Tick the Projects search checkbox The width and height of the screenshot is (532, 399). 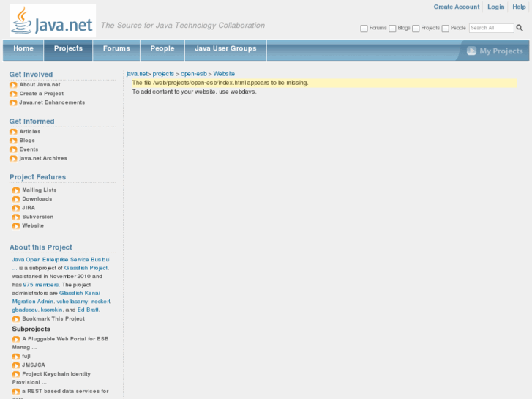click(416, 29)
